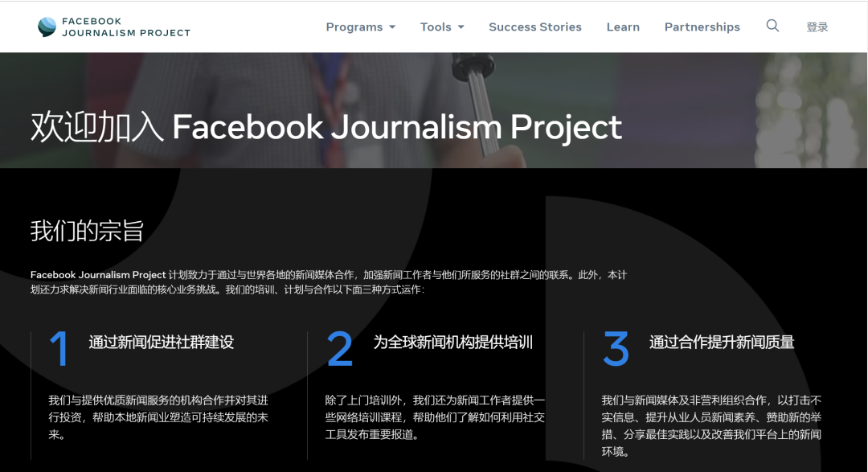Open the search magnifier icon
The image size is (868, 472).
(x=772, y=26)
